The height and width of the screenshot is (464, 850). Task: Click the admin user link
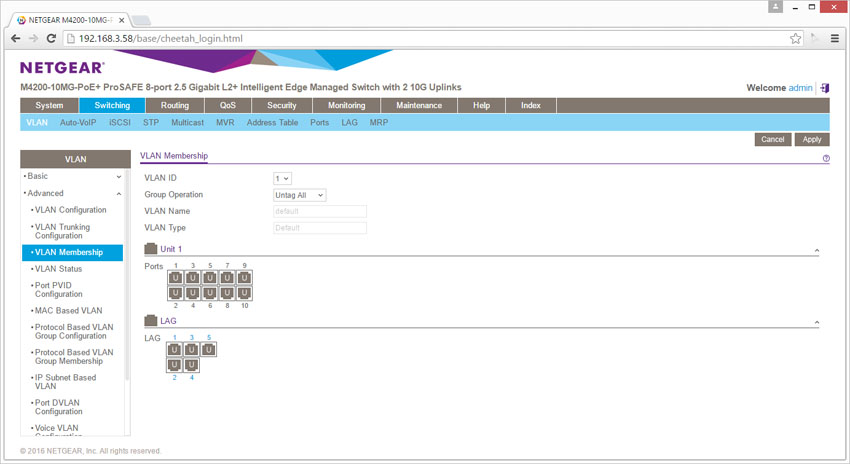(800, 88)
